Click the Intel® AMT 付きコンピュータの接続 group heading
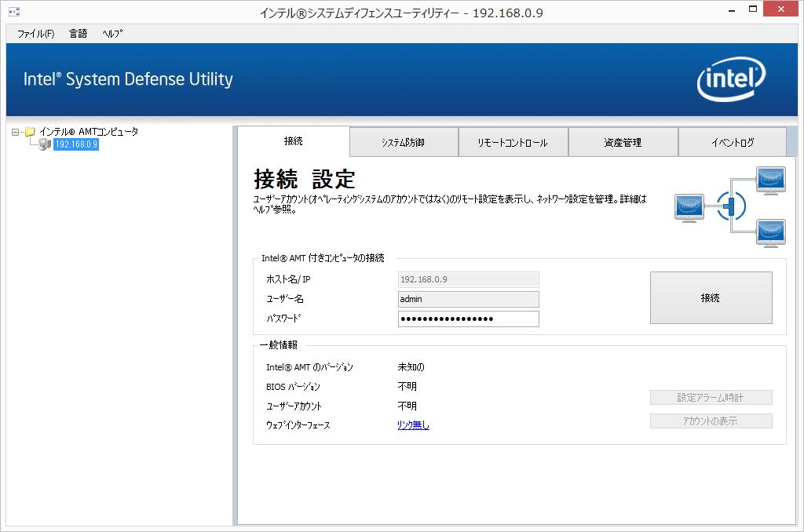 pyautogui.click(x=323, y=258)
